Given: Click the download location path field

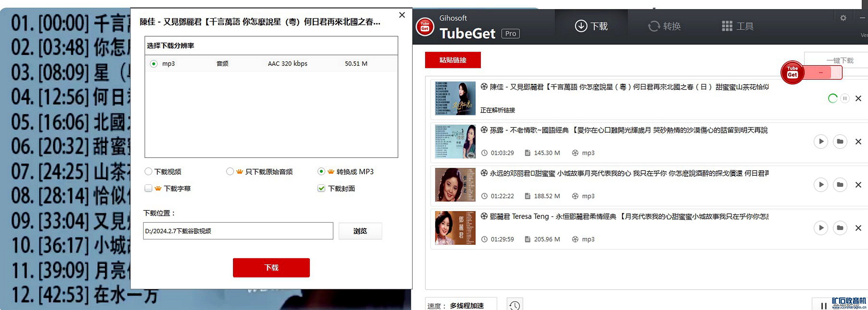Looking at the screenshot, I should tap(238, 231).
